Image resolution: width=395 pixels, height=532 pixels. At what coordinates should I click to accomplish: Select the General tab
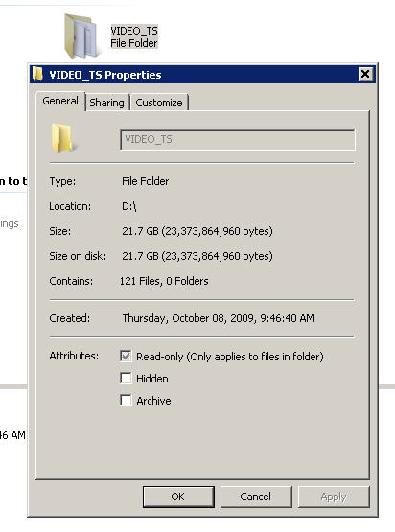pyautogui.click(x=60, y=101)
